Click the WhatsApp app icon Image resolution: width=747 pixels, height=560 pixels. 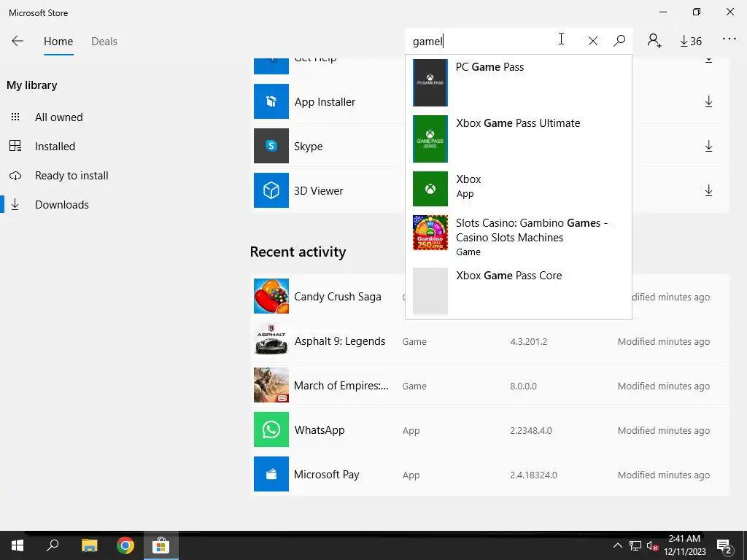(271, 429)
